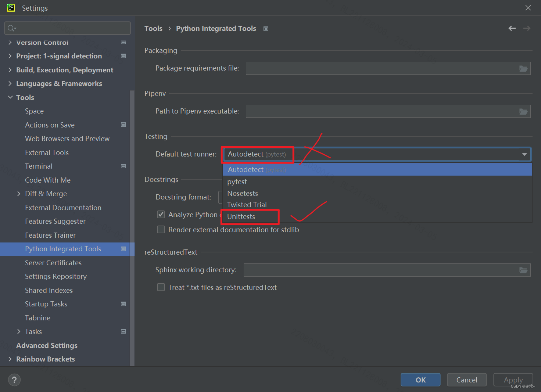Expand Build, Execution, Deployment section

click(x=10, y=70)
